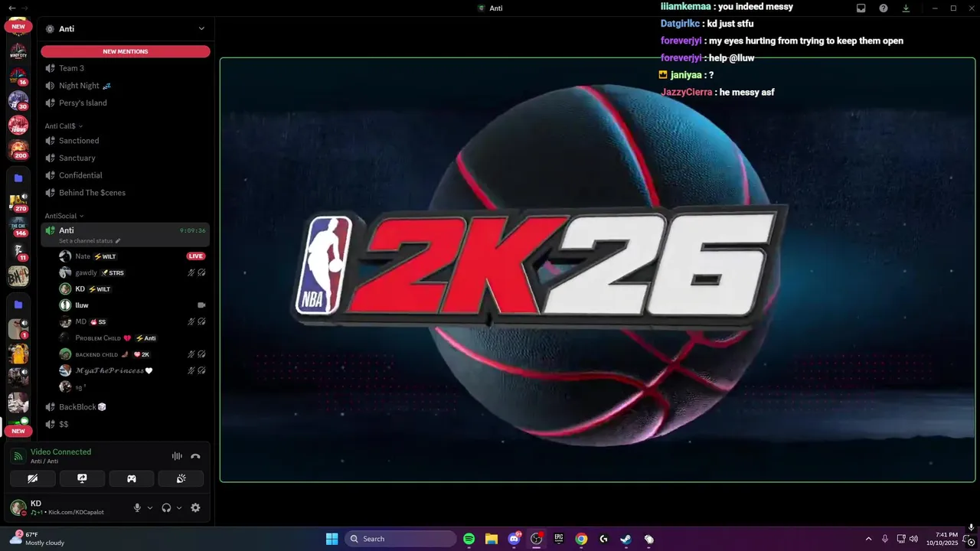Click the top NEW unread indicator
This screenshot has width=980, height=551.
[18, 26]
